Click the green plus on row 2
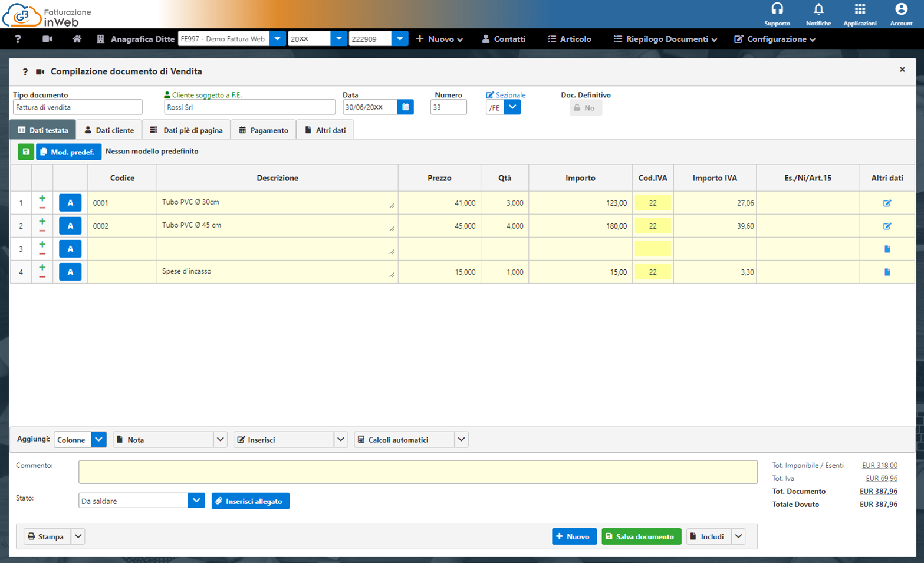This screenshot has height=563, width=924. pos(42,222)
